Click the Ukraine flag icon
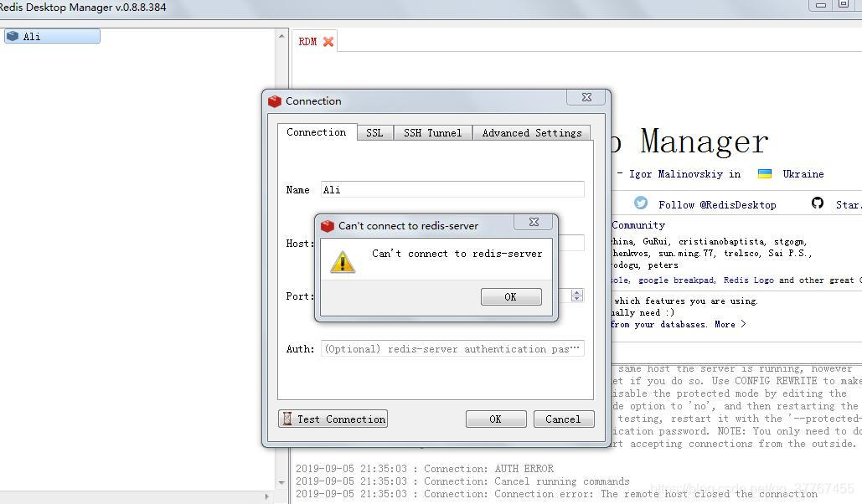 [764, 173]
